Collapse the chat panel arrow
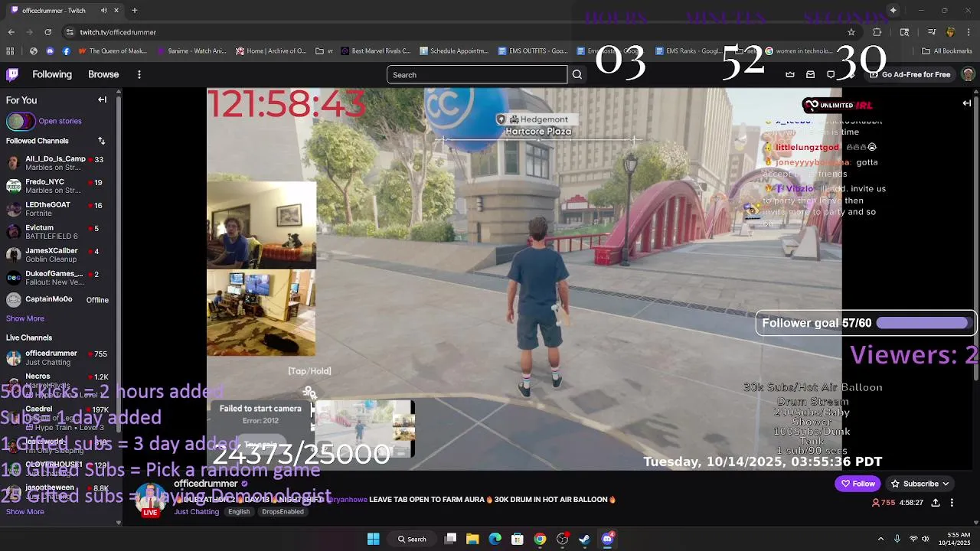 click(967, 103)
